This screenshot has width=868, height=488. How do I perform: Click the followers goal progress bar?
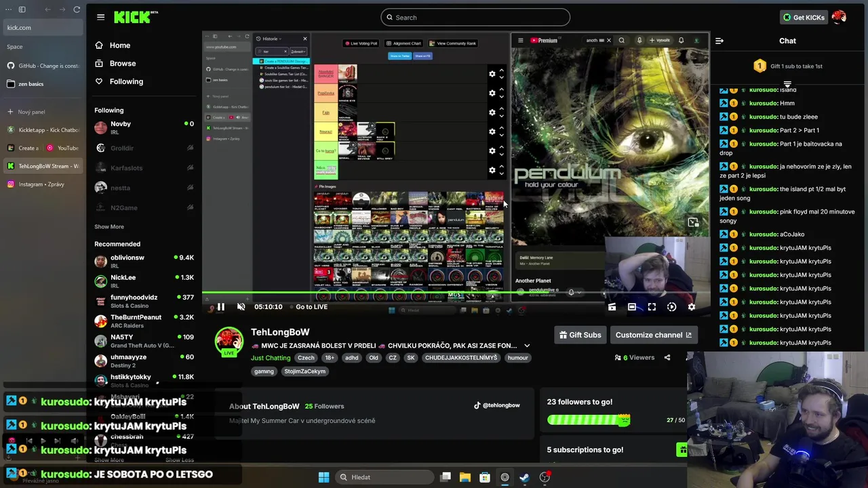[589, 420]
